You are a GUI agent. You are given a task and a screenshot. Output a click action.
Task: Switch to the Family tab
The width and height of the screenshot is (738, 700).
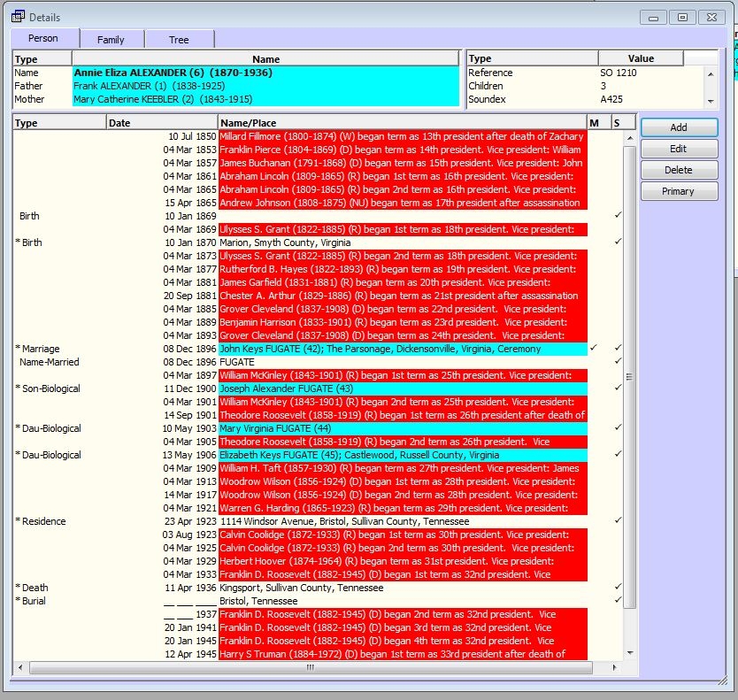pyautogui.click(x=111, y=40)
